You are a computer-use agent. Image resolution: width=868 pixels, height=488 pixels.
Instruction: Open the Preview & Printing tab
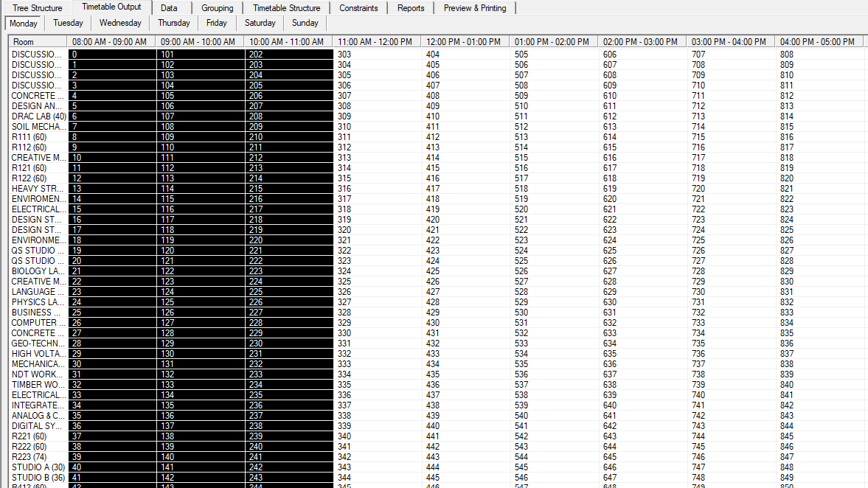point(474,8)
